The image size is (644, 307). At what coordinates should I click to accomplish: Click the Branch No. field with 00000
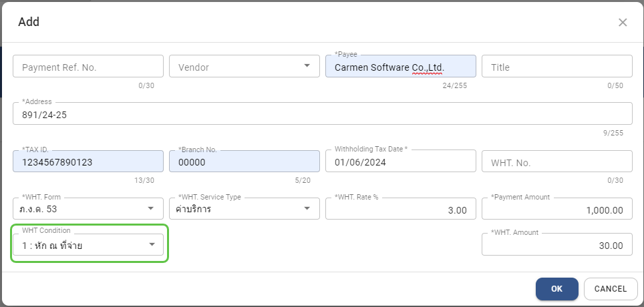[244, 162]
